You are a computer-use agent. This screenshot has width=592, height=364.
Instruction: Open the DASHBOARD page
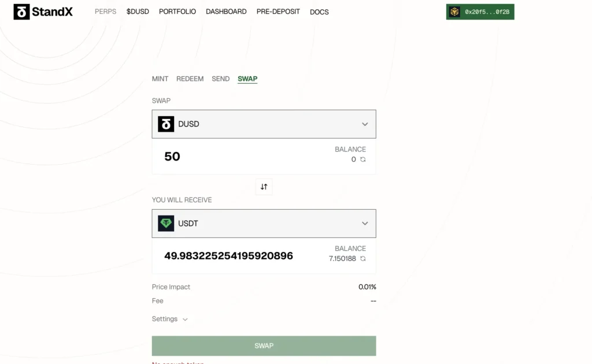[226, 12]
